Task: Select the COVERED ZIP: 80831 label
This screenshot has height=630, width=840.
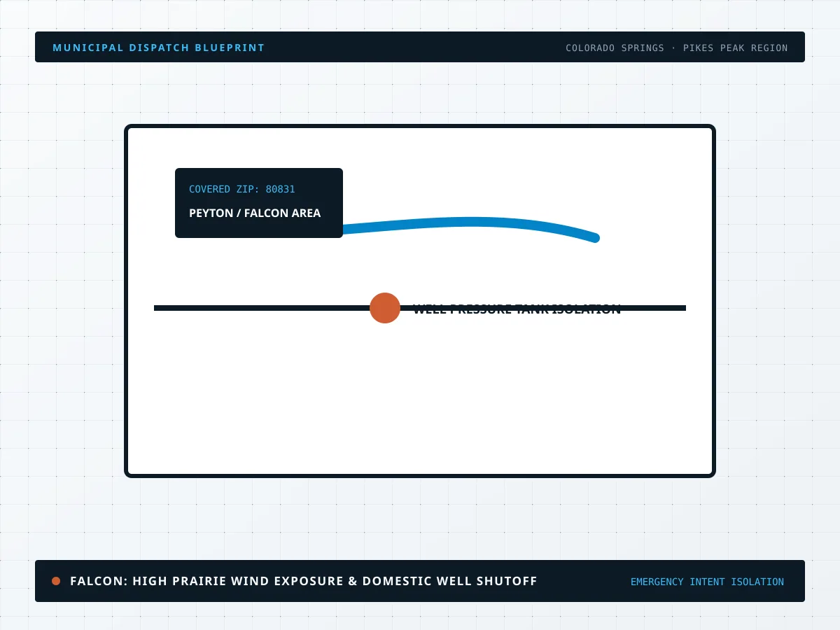Action: [242, 189]
